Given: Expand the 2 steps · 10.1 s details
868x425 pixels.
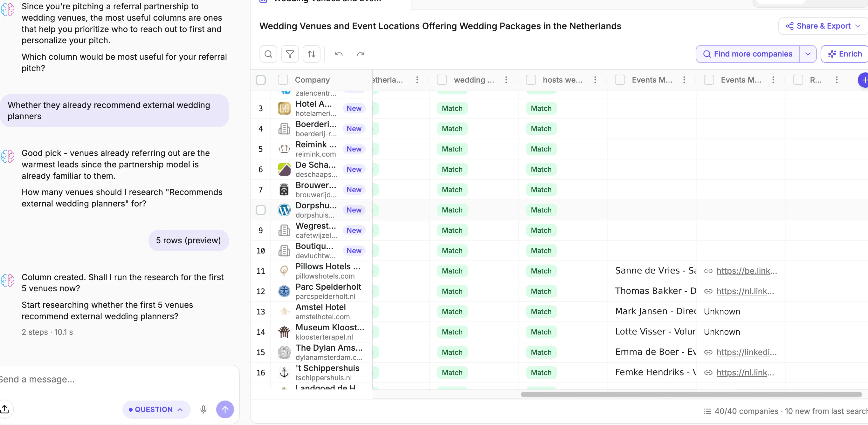Looking at the screenshot, I should [47, 332].
